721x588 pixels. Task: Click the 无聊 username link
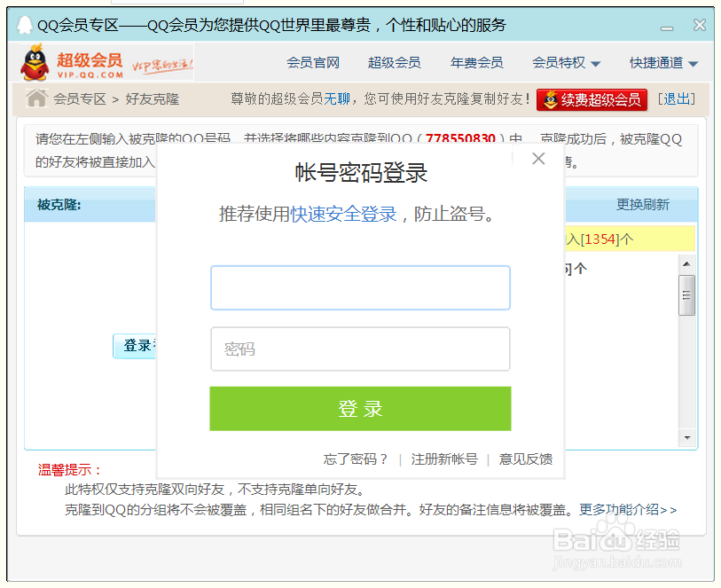337,98
